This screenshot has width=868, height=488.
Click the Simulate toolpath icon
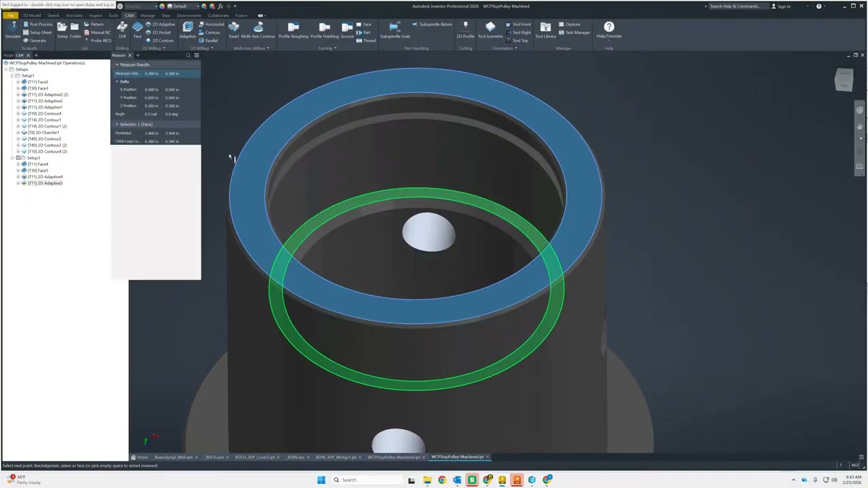point(12,29)
